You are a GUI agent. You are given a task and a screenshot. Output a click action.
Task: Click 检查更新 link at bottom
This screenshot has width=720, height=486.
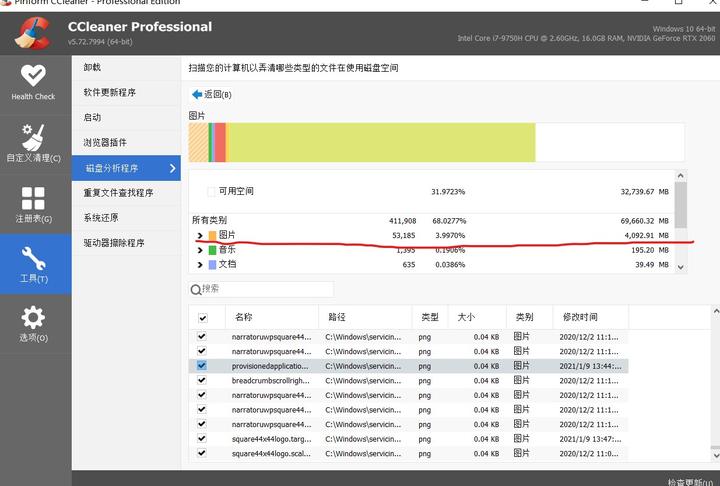690,482
